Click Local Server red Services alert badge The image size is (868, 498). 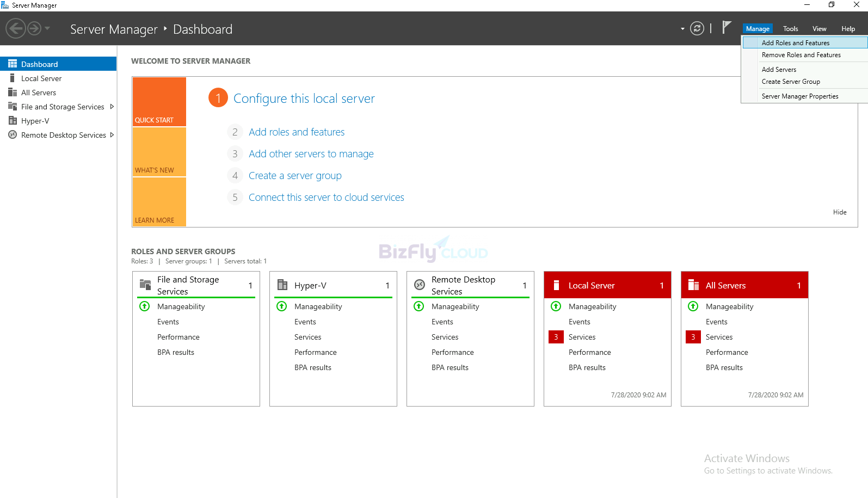click(x=556, y=337)
